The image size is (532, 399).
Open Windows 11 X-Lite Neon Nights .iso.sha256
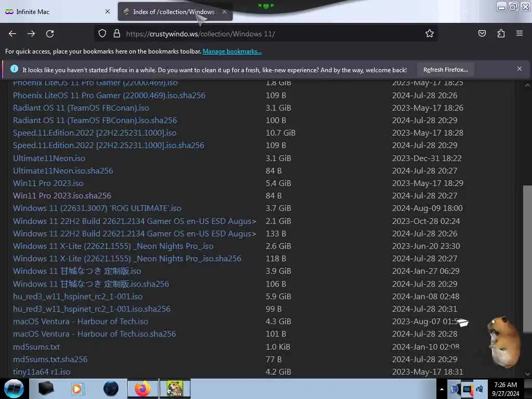click(x=127, y=259)
